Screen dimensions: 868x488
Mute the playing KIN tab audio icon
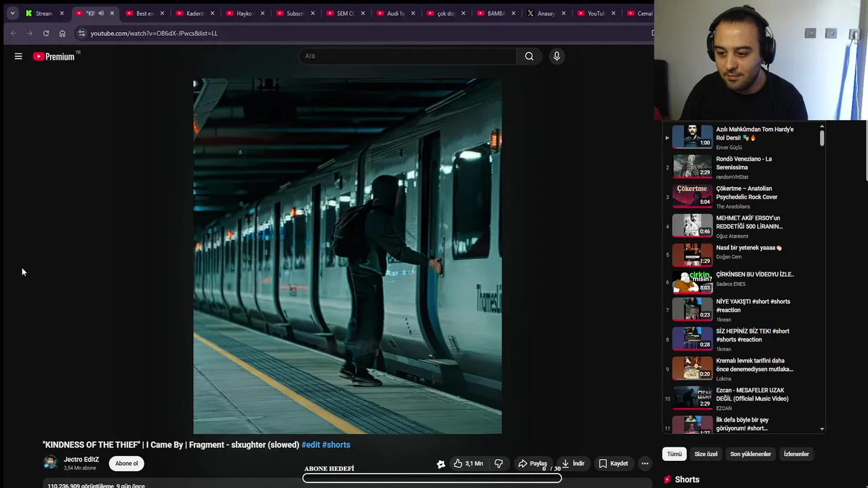pyautogui.click(x=101, y=14)
